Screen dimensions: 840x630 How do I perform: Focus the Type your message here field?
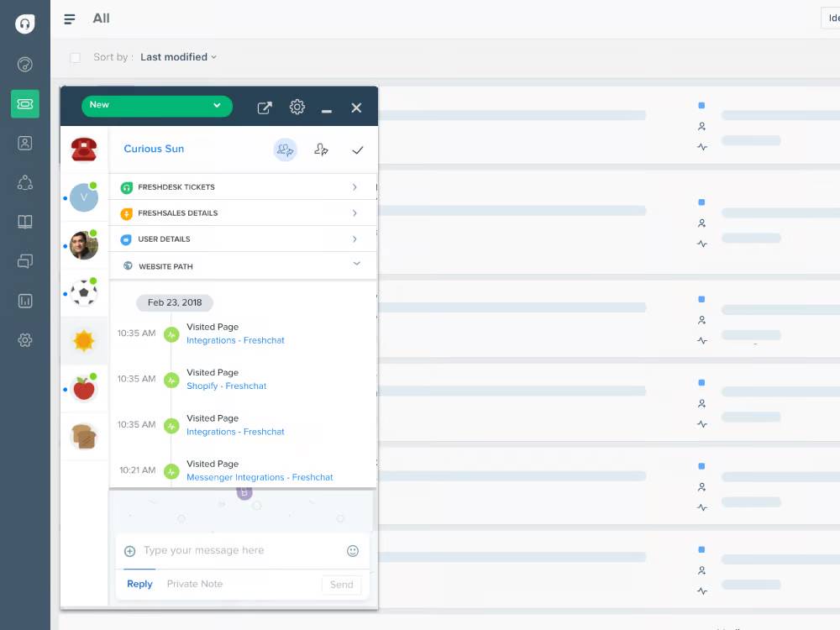tap(242, 551)
